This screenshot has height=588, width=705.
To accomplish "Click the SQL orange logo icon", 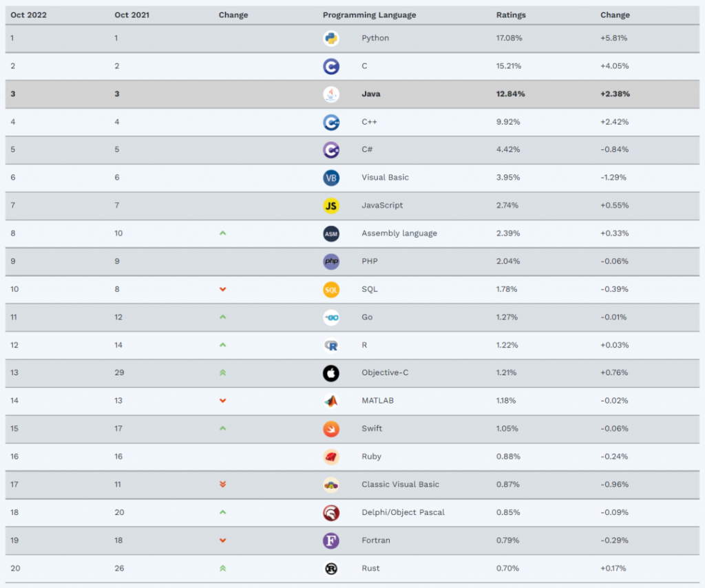I will click(x=331, y=290).
